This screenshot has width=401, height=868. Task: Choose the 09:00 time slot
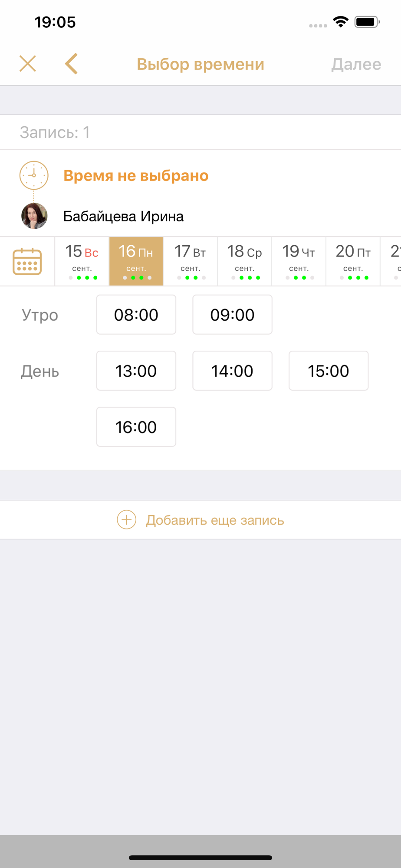233,315
